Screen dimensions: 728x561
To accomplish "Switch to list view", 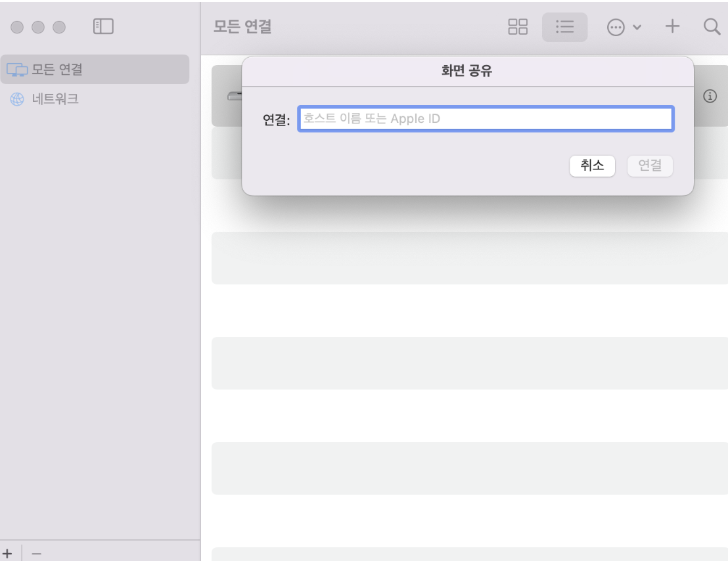I will [x=564, y=27].
